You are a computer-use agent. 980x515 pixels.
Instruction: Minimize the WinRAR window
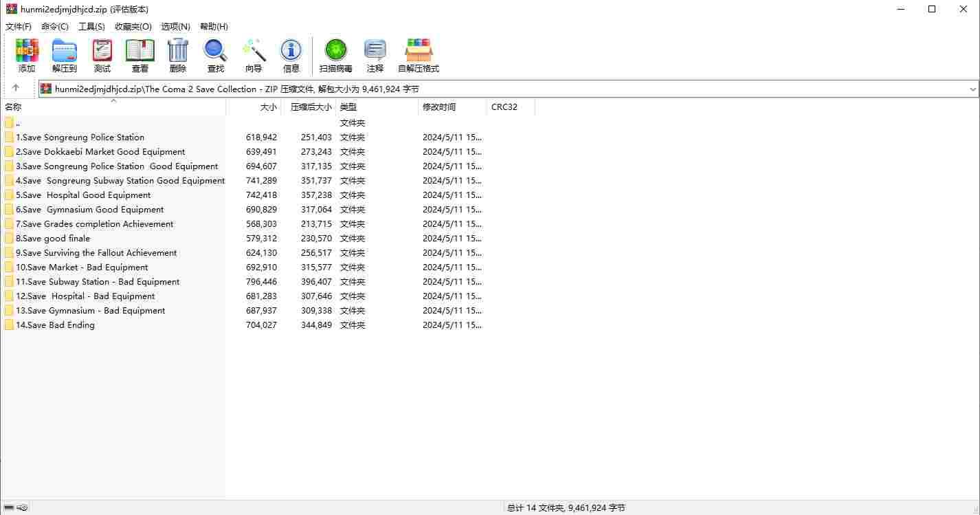900,9
